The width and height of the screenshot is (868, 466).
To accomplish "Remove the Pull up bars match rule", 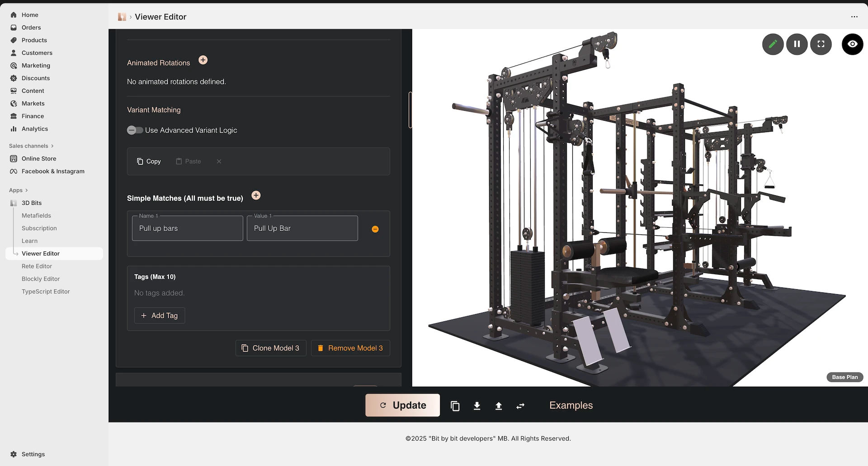I will click(x=375, y=229).
